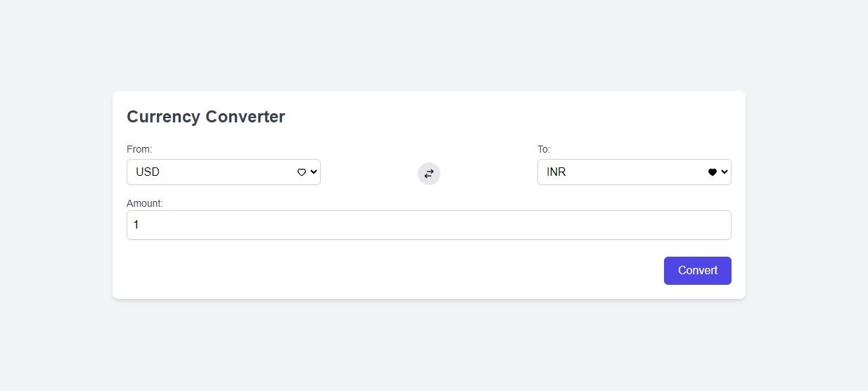This screenshot has height=391, width=868.
Task: Open the INR currency dropdown
Action: click(634, 172)
